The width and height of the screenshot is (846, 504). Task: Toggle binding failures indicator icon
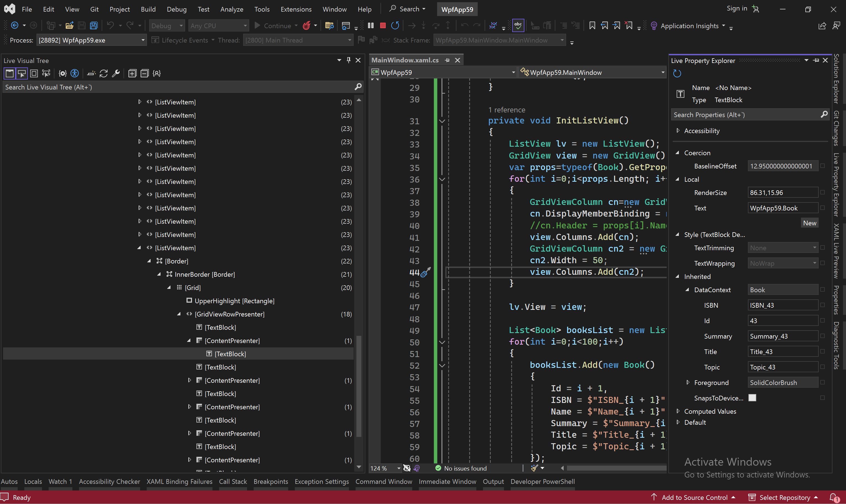[x=62, y=73]
